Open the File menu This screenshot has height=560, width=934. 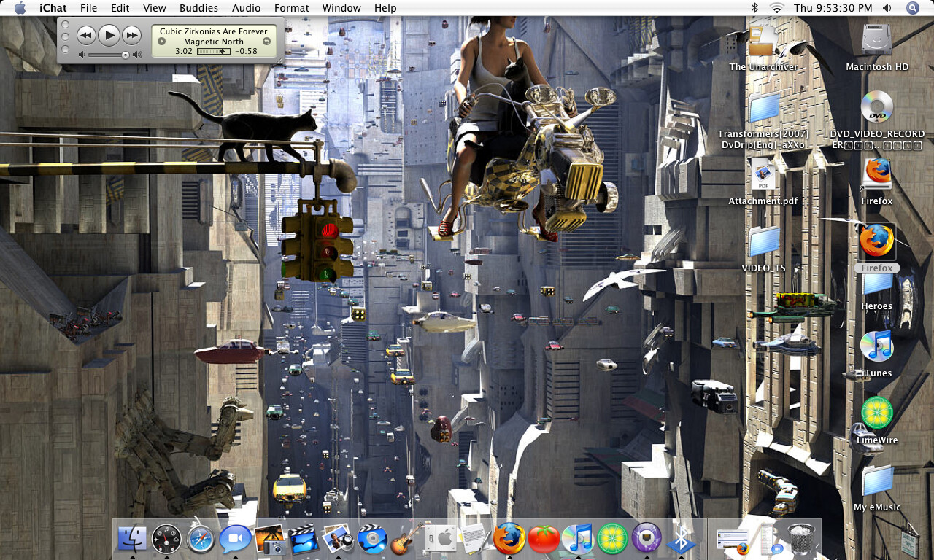coord(88,8)
